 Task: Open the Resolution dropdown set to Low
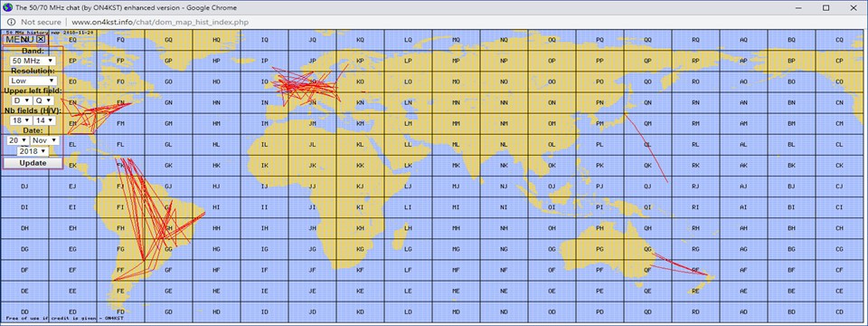(33, 81)
